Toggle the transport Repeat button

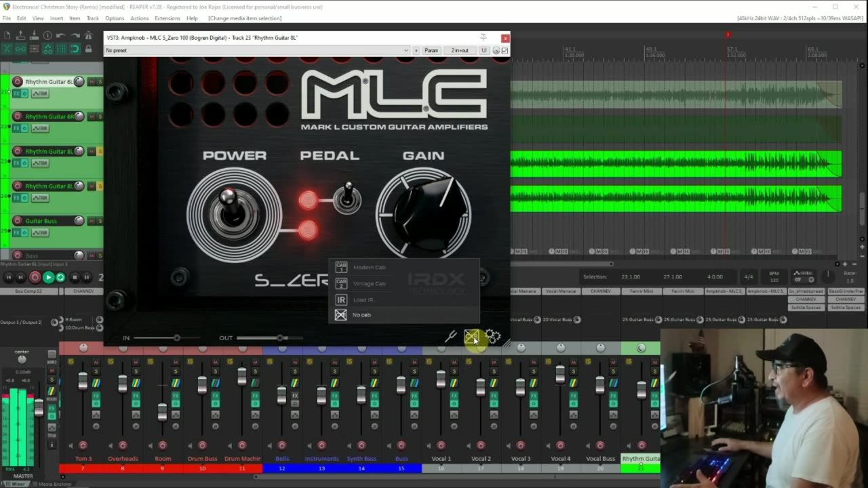click(x=60, y=277)
